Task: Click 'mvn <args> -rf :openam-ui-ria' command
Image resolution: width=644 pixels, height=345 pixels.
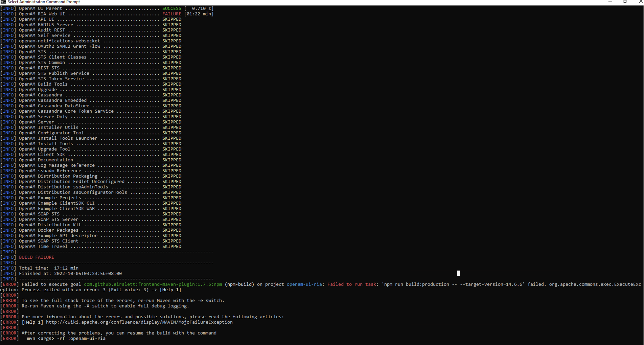Action: click(66, 339)
